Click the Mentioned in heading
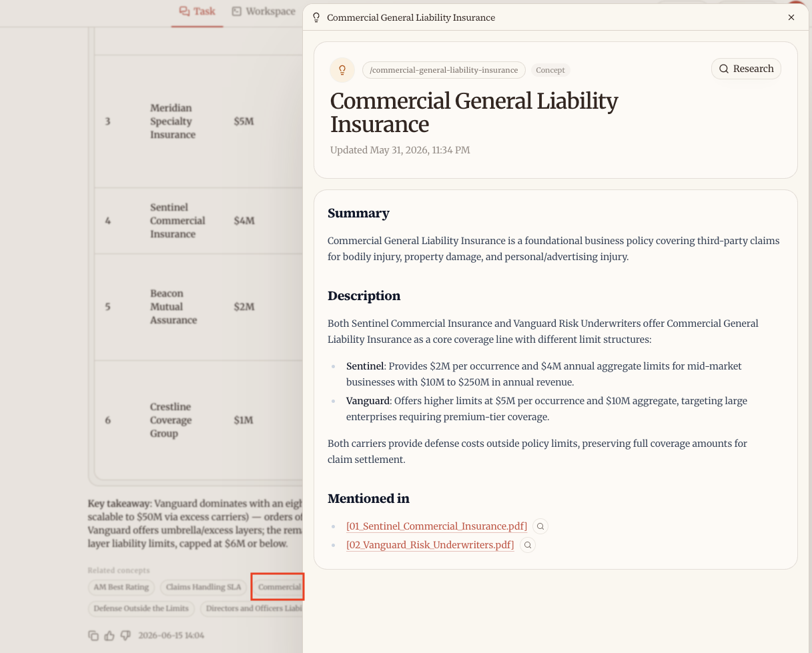 [x=368, y=499]
